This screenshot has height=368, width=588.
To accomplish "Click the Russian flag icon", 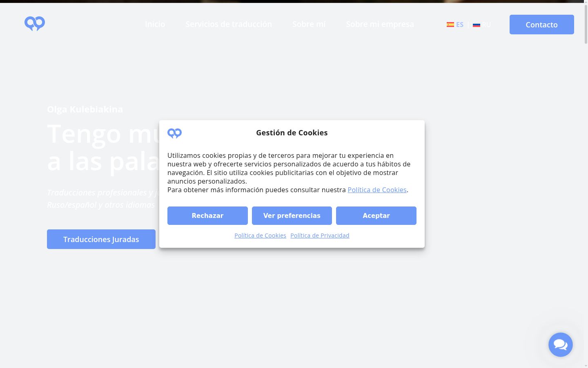I will 477,25.
